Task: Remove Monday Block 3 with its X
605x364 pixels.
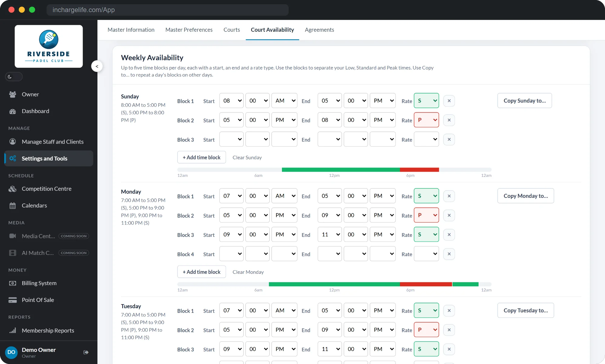Action: coord(449,235)
